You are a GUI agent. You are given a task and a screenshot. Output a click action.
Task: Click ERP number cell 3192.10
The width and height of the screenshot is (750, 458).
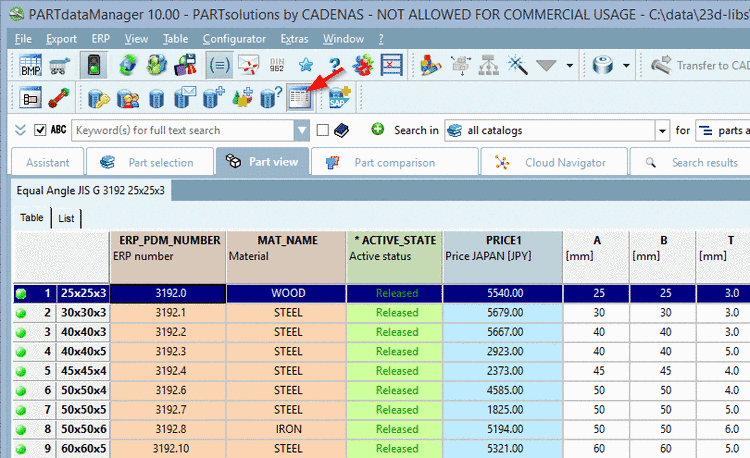(x=168, y=449)
